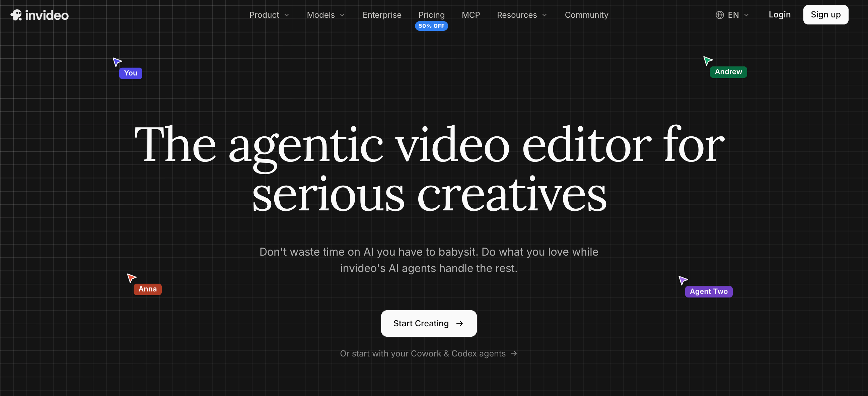This screenshot has width=868, height=396.
Task: Click the Andrew cursor label
Action: coord(728,72)
